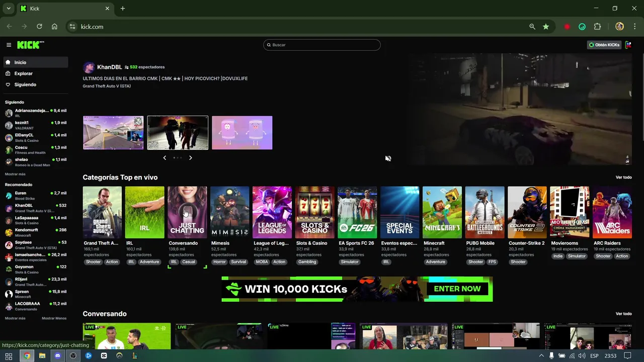Image resolution: width=644 pixels, height=362 pixels.
Task: Select the South Park carousel thumbnail
Action: [x=242, y=133]
